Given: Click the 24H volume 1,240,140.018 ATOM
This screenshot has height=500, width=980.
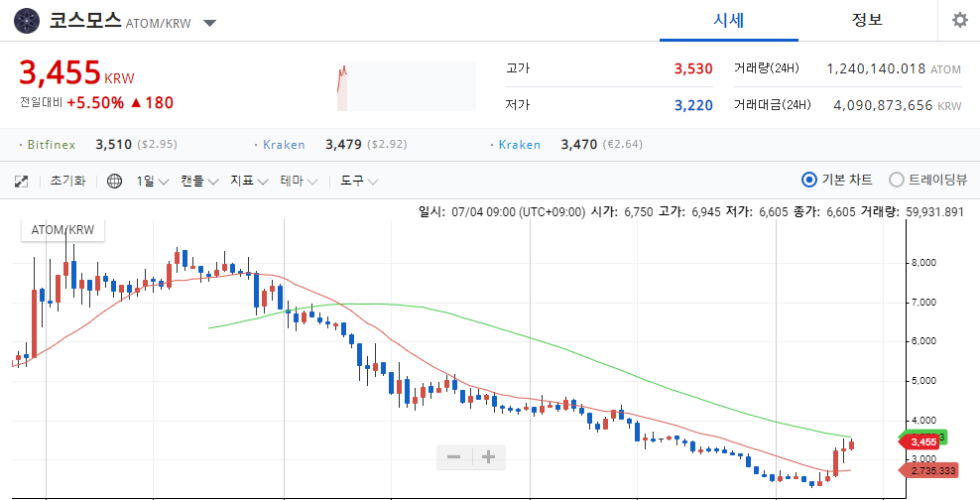Looking at the screenshot, I should pyautogui.click(x=894, y=68).
